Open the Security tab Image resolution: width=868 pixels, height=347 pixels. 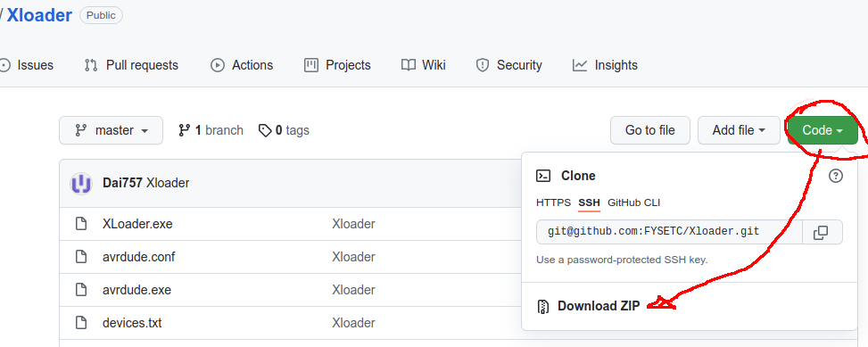coord(508,65)
